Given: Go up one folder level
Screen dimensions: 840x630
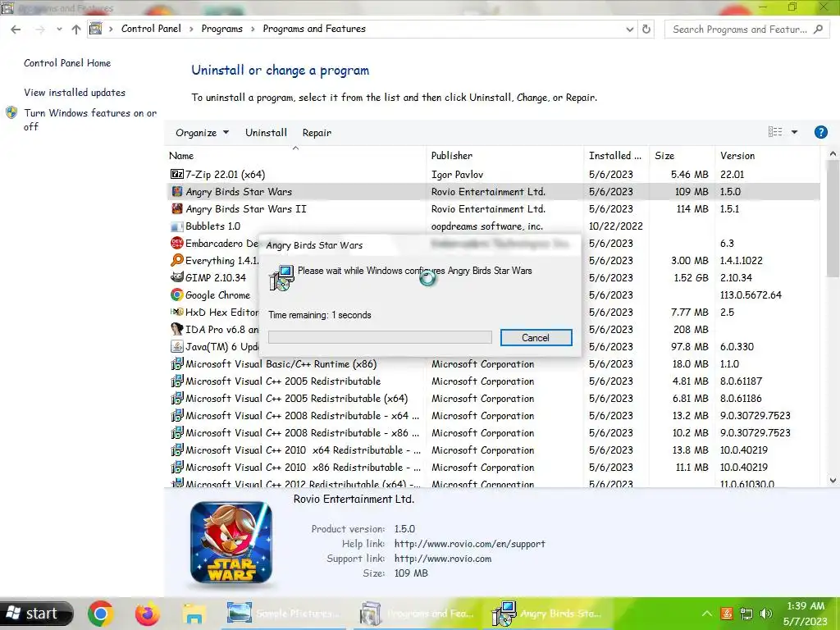Looking at the screenshot, I should click(x=76, y=30).
